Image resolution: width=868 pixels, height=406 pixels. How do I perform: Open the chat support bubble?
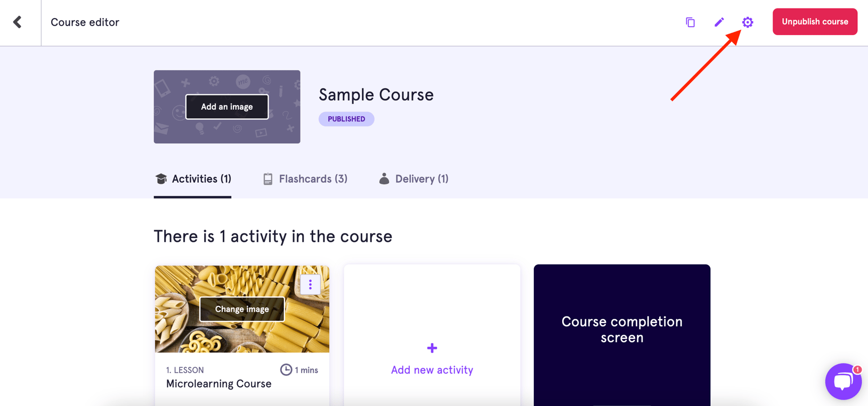coord(843,381)
